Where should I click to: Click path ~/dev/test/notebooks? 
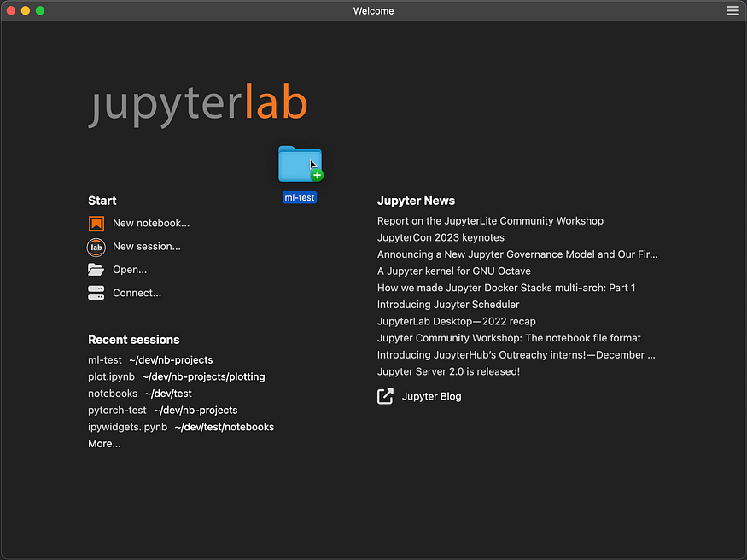(225, 427)
